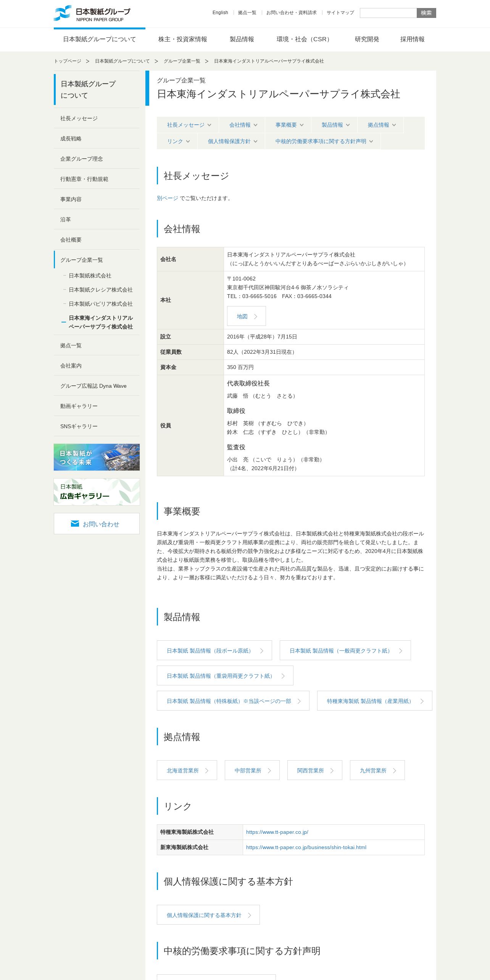Open 拠点一覧 in the header
This screenshot has width=490, height=980.
pos(247,13)
